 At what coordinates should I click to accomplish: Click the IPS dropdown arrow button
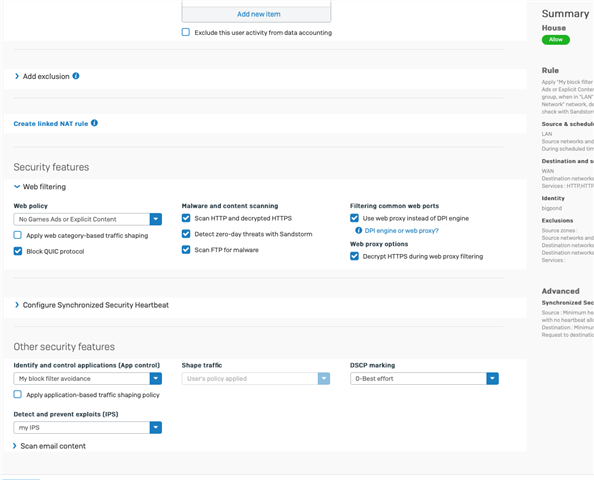(x=156, y=427)
